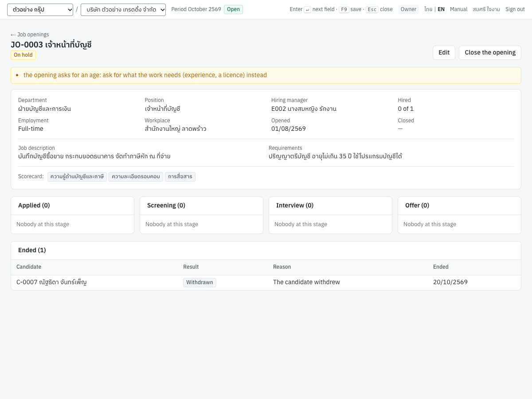Click the Result column header
Screen dimensions: 532x399
pos(191,267)
